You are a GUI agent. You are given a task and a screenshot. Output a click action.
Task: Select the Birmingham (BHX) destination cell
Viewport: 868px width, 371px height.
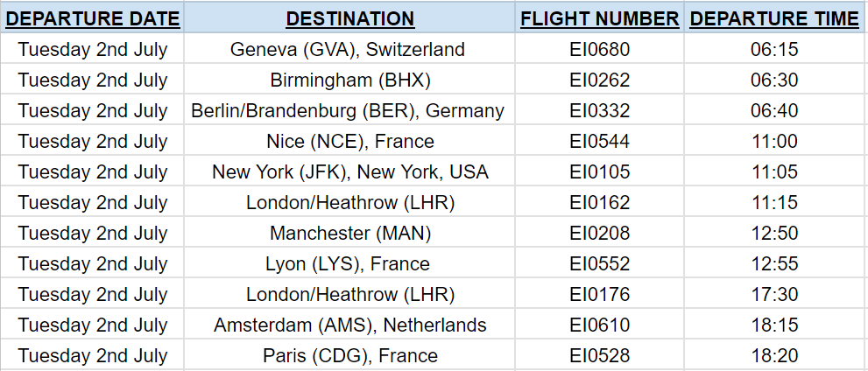[349, 80]
